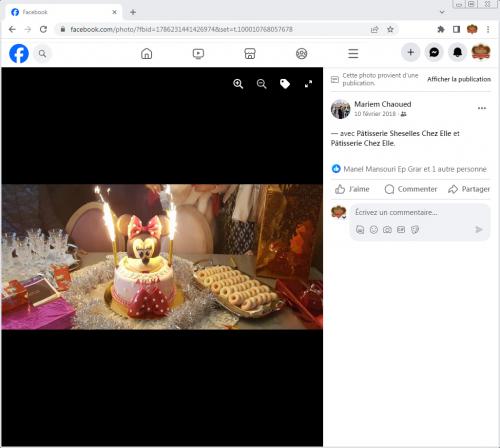Zoom out of the photo
This screenshot has width=500, height=448.
(x=262, y=84)
